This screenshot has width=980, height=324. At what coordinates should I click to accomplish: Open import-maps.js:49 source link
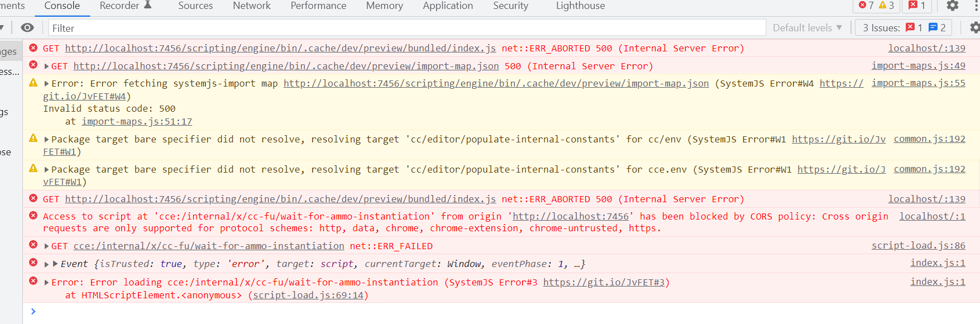point(918,66)
